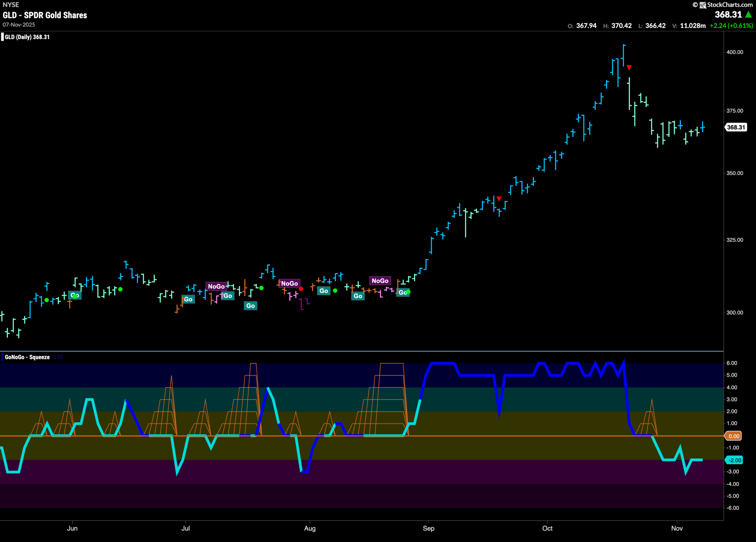Click the green up-arrow beside the 368.31 price
Screen dimensions: 756x542
748,14
